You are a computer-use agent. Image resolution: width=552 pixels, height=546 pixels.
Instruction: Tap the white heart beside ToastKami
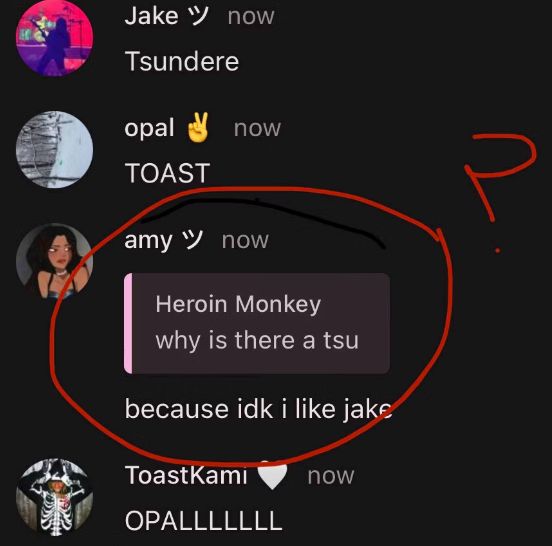pyautogui.click(x=272, y=475)
